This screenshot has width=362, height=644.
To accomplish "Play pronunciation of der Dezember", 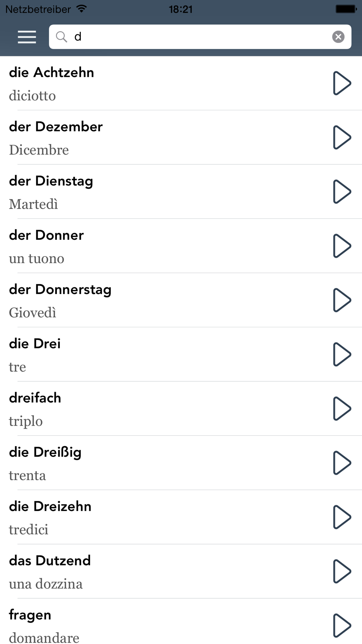I will (x=341, y=138).
